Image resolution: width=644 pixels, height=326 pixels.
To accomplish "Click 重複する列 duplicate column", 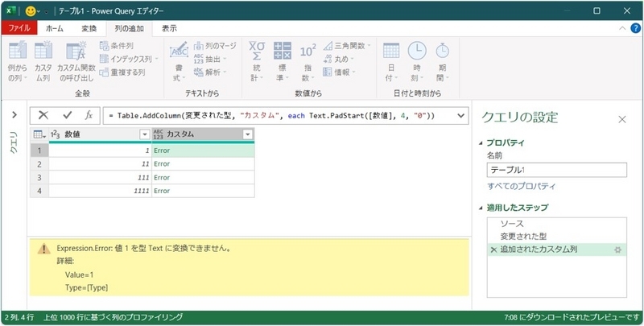I will (x=122, y=72).
